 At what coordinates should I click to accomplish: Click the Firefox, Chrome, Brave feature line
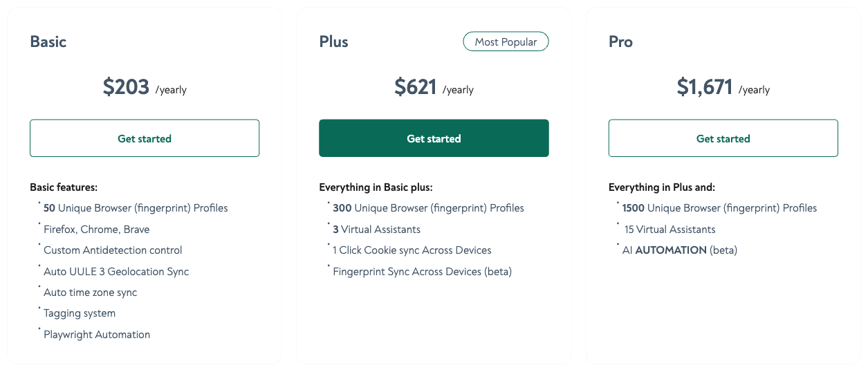[x=97, y=230]
